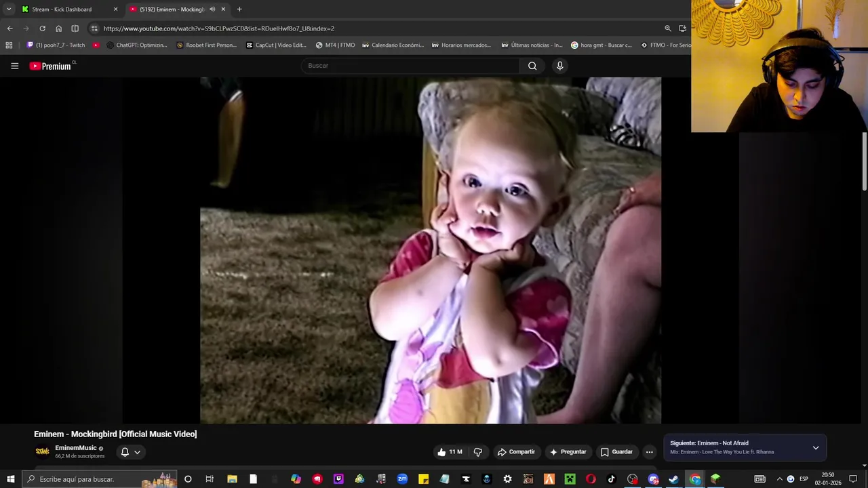Open Windows Start menu
The width and height of the screenshot is (868, 488).
11,479
